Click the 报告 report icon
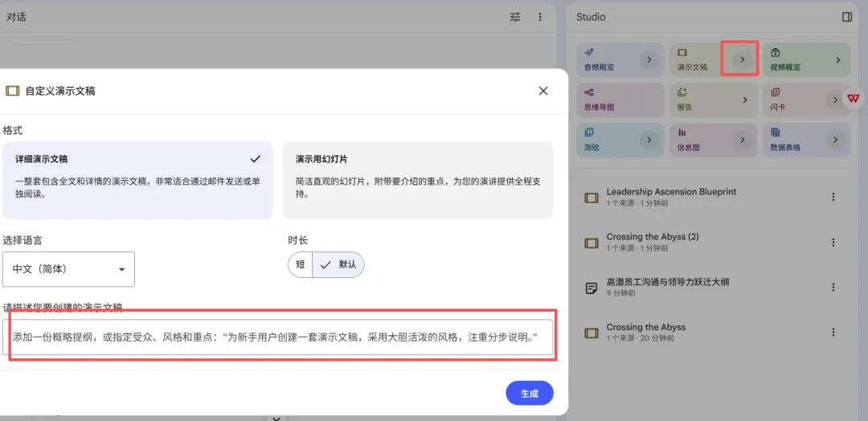The image size is (868, 421). tap(682, 92)
